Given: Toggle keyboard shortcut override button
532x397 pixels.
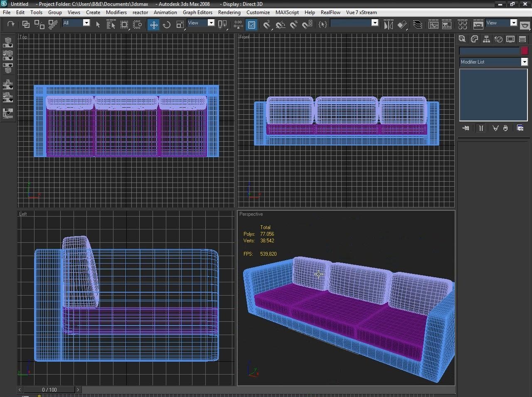Looking at the screenshot, I should (x=251, y=25).
